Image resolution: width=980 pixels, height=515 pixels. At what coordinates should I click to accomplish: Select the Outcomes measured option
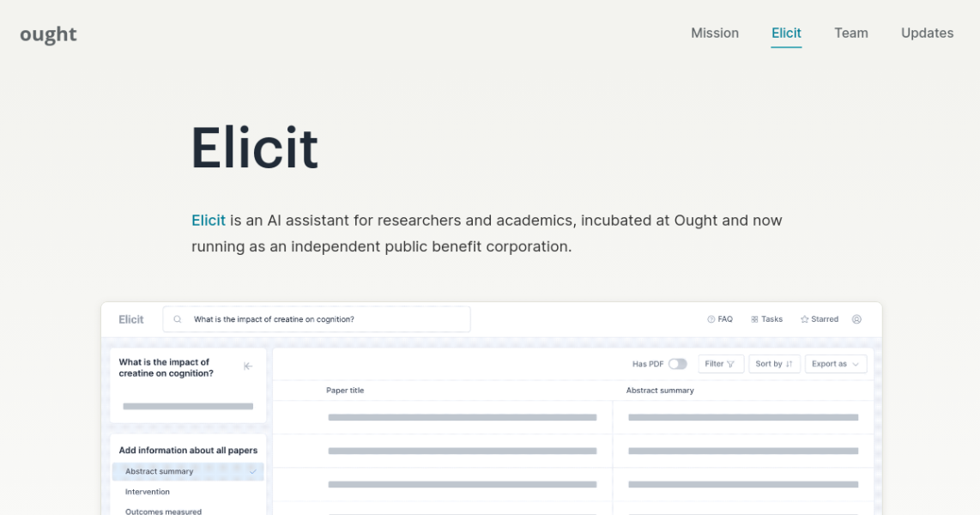click(163, 511)
